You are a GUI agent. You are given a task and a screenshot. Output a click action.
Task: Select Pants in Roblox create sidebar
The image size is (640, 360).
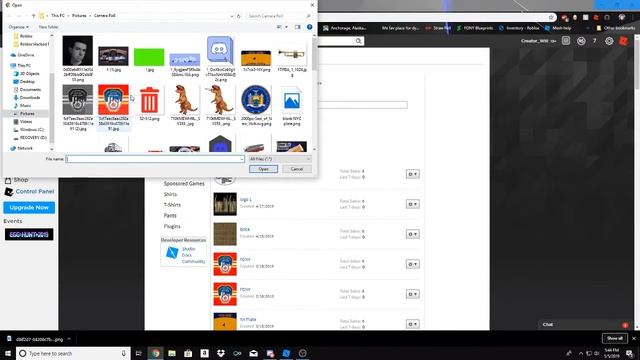point(170,216)
